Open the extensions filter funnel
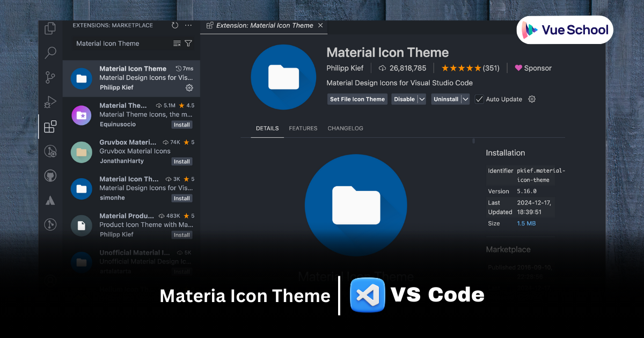Viewport: 644px width, 338px height. click(188, 43)
